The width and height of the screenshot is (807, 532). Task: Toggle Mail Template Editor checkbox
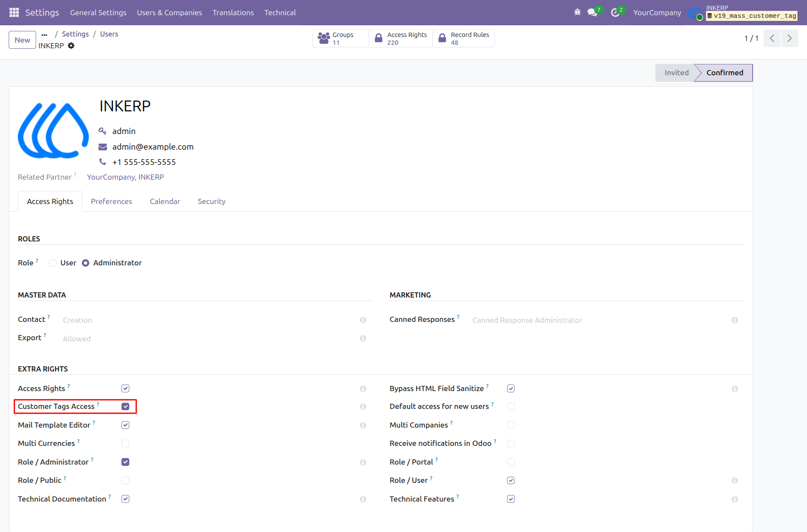125,425
